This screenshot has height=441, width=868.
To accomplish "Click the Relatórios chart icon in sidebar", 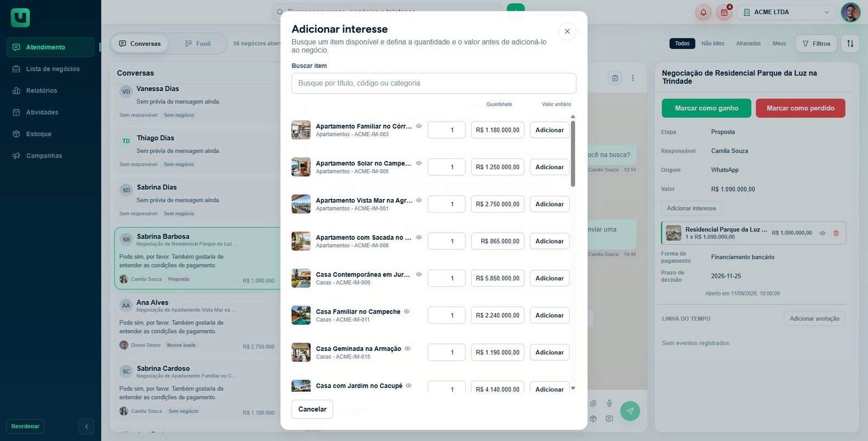I will pyautogui.click(x=16, y=91).
